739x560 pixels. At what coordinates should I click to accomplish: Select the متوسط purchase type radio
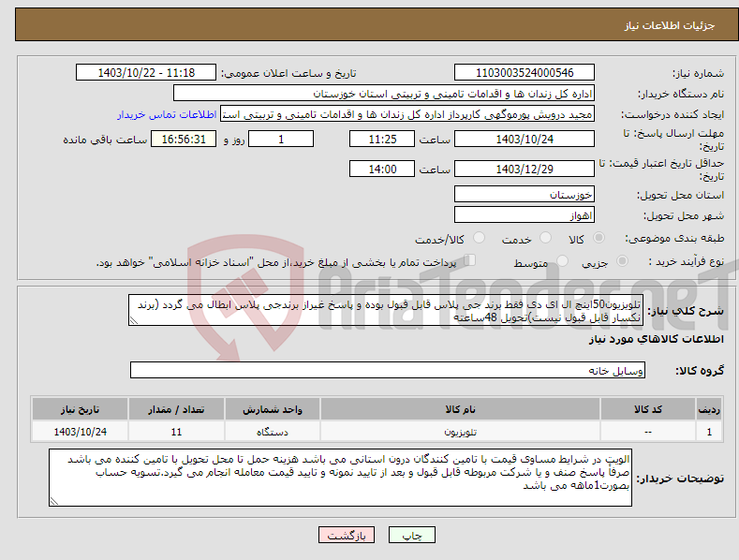point(562,261)
